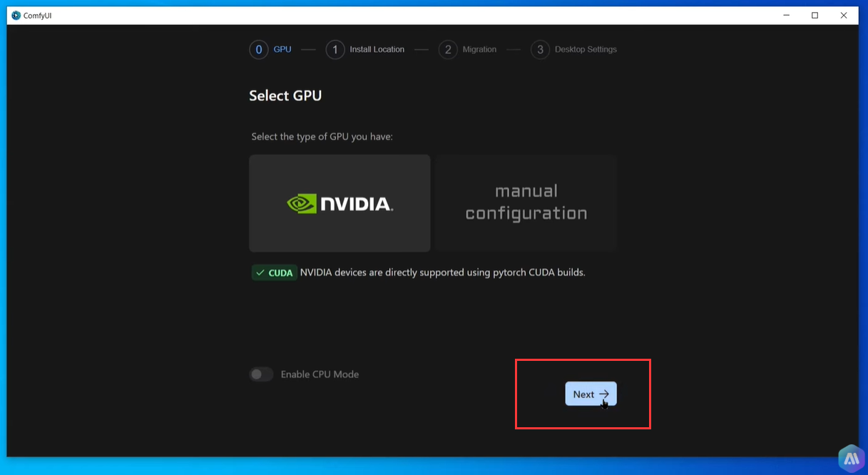Image resolution: width=868 pixels, height=475 pixels.
Task: Click the ComfyUI logo in title bar
Action: (16, 16)
